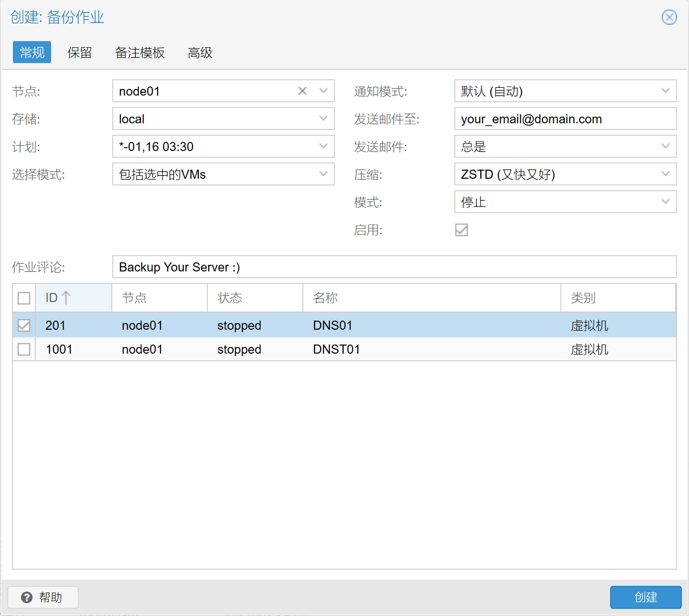Switch to the 高级 tab

(200, 53)
